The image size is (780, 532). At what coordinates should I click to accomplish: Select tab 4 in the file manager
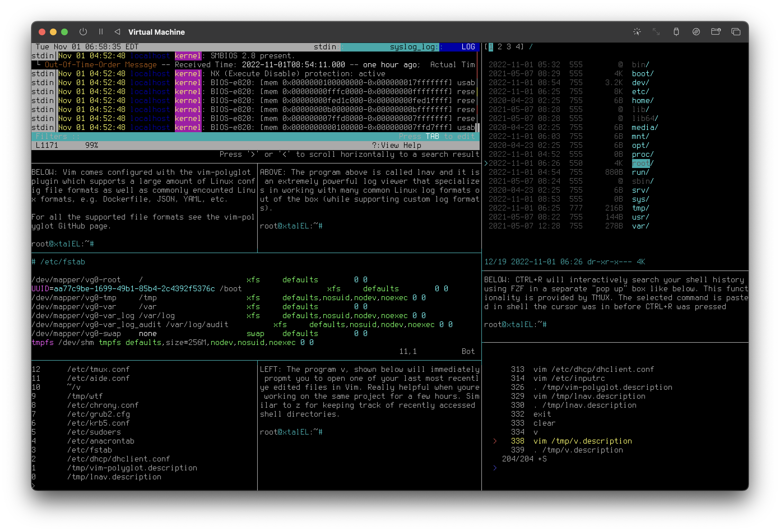coord(518,47)
